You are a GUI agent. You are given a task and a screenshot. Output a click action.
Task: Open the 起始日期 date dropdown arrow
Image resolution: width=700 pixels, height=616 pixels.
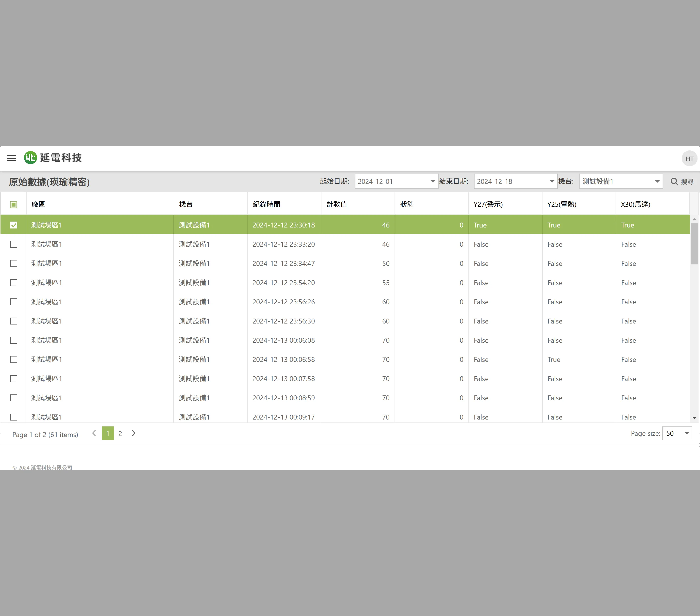click(432, 182)
